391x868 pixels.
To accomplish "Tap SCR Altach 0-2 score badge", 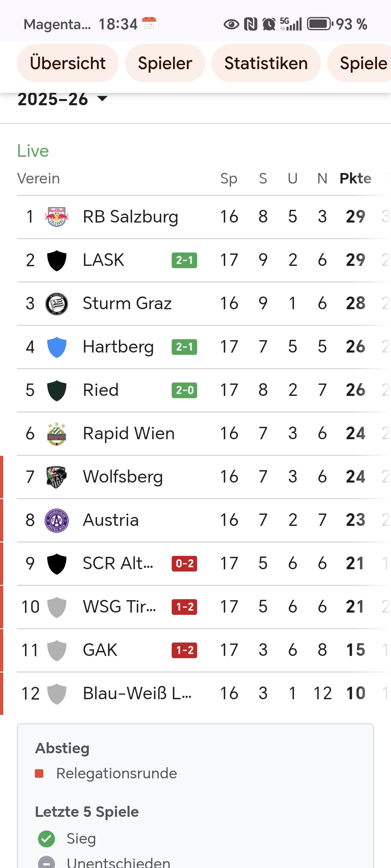I will [184, 563].
